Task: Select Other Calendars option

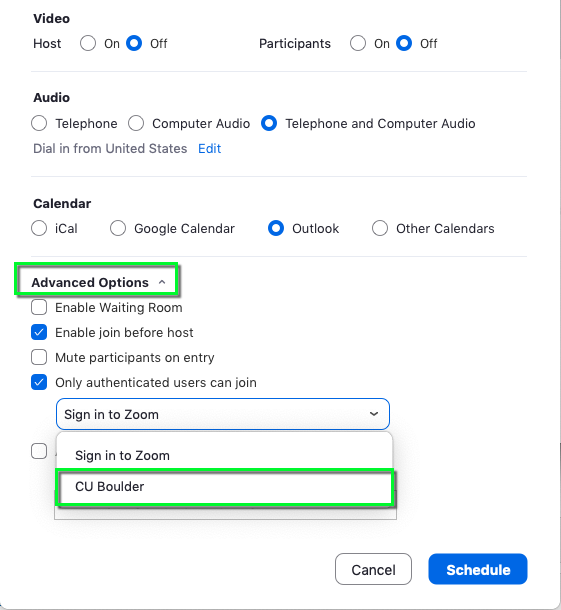Action: [x=380, y=228]
